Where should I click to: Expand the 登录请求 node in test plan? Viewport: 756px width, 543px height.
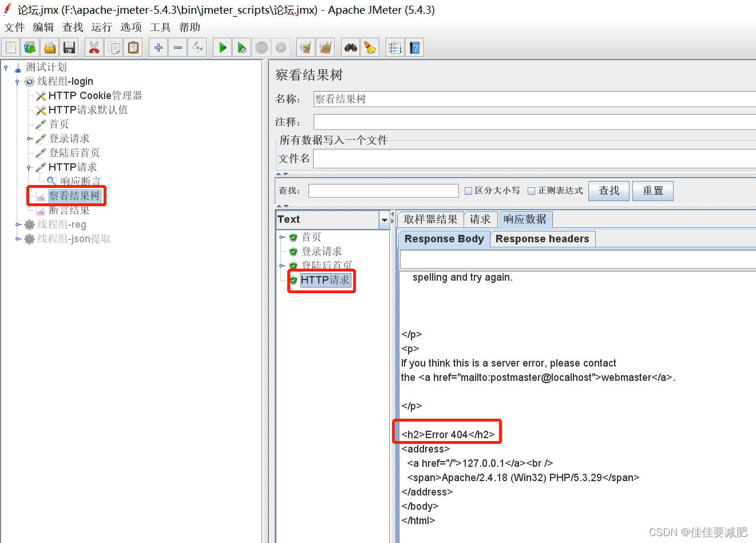pos(29,139)
